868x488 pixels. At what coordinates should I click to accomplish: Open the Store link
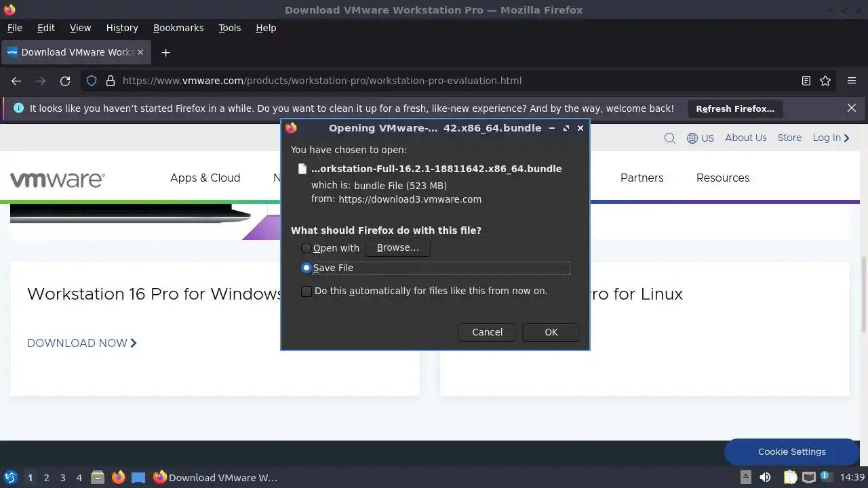point(789,138)
